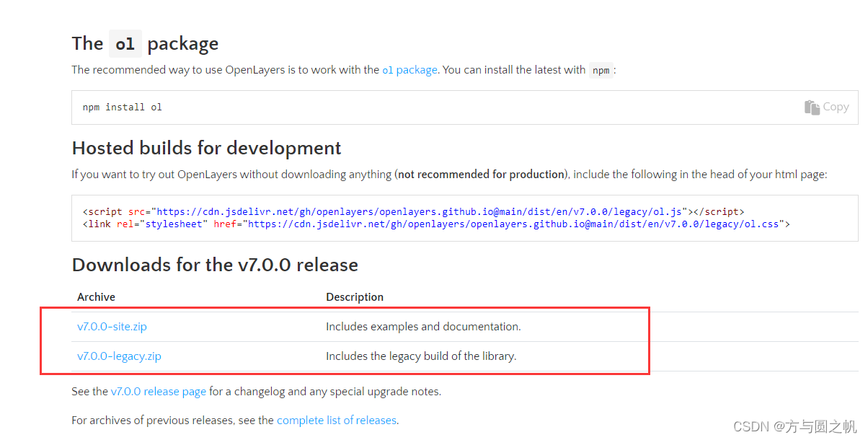This screenshot has height=440, width=868.
Task: Click the inline 'npm' code badge
Action: point(601,70)
